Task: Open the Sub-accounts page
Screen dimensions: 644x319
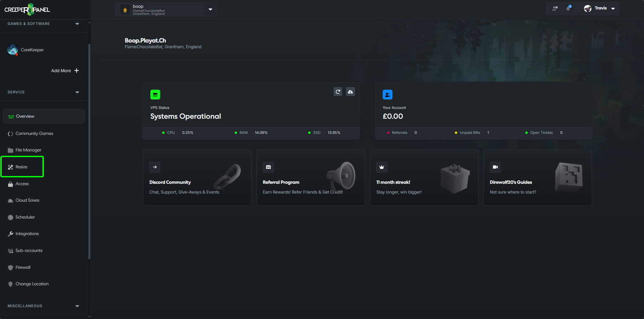Action: [x=29, y=251]
